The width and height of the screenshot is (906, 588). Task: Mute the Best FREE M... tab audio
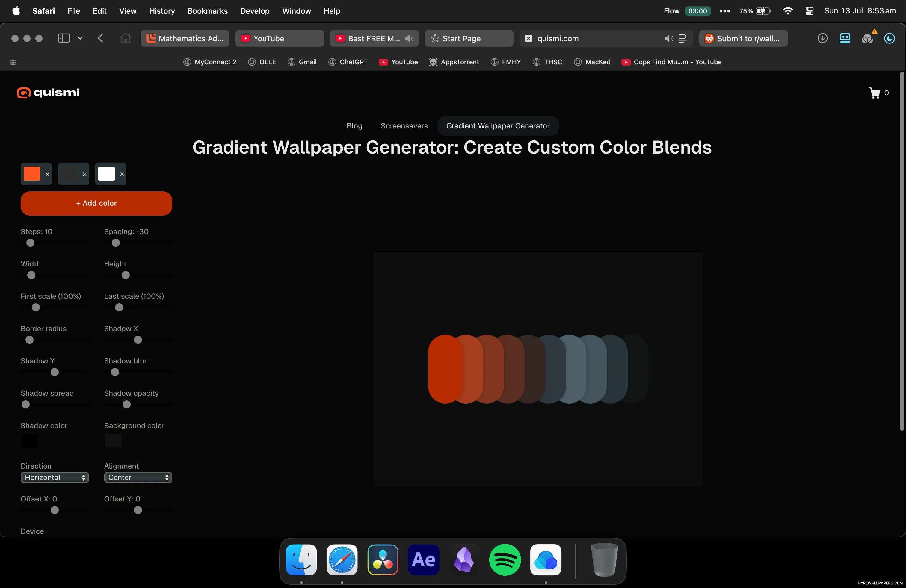[x=409, y=38]
